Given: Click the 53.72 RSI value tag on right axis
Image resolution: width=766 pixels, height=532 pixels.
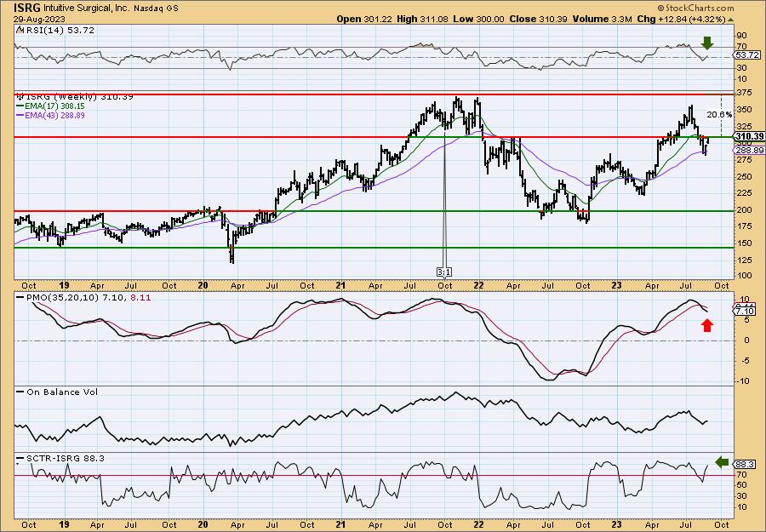Looking at the screenshot, I should pyautogui.click(x=747, y=54).
